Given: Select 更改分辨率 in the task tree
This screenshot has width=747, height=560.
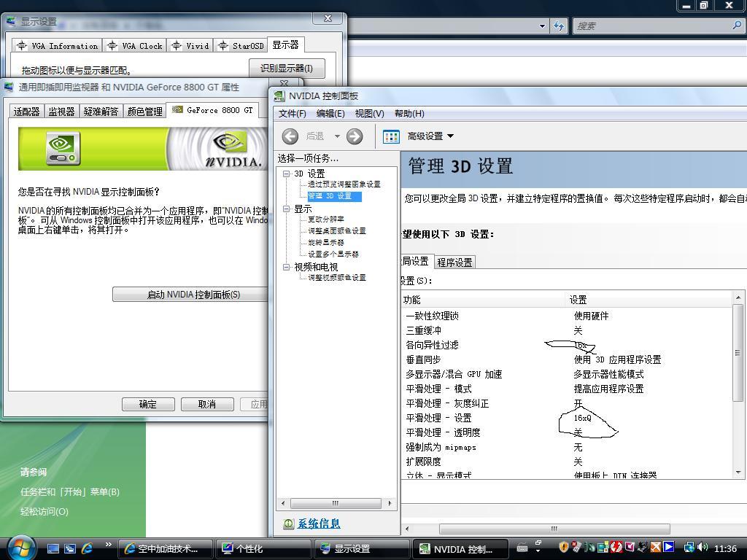Looking at the screenshot, I should tap(326, 219).
